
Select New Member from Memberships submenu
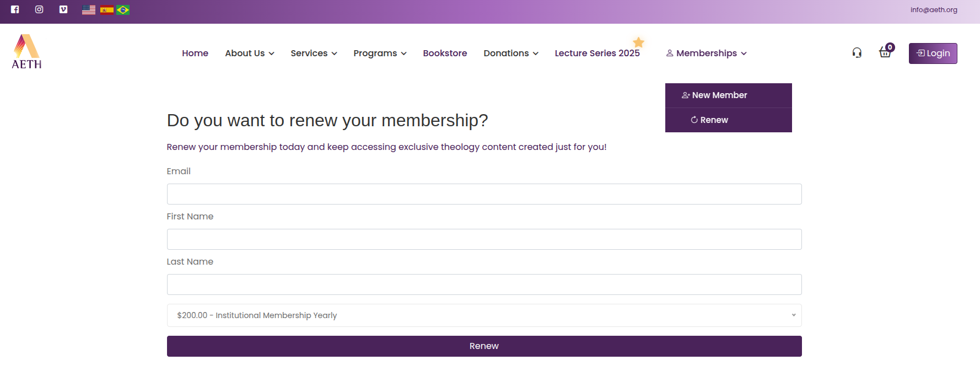click(729, 95)
